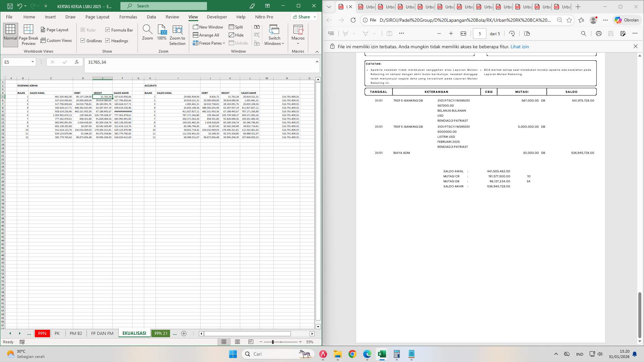The height and width of the screenshot is (362, 644).
Task: Click the Lihat izin link
Action: coord(520,47)
